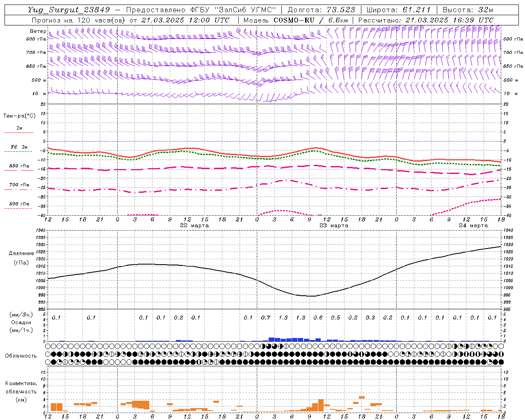Click the Ветер wind panel label
This screenshot has height=420, width=525.
point(38,31)
